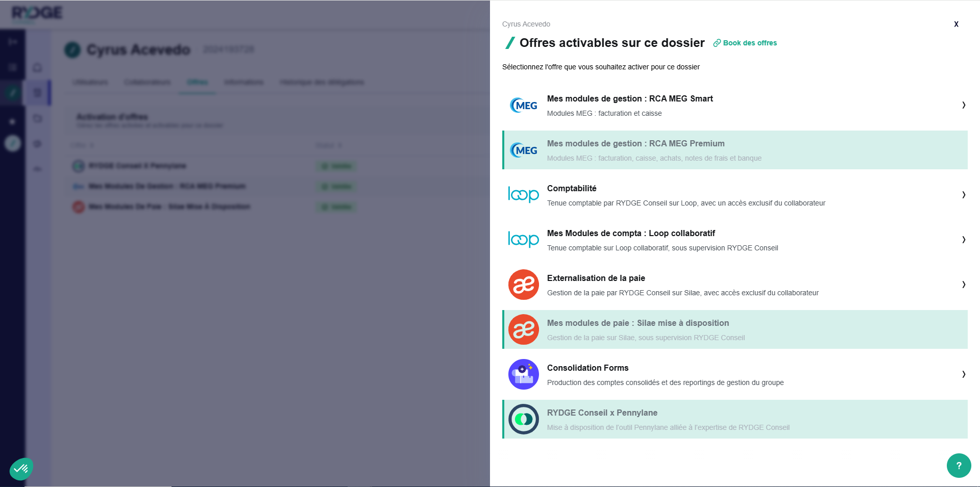Image resolution: width=980 pixels, height=487 pixels.
Task: Click the Loop logo beside Loop collaboratif
Action: point(524,239)
